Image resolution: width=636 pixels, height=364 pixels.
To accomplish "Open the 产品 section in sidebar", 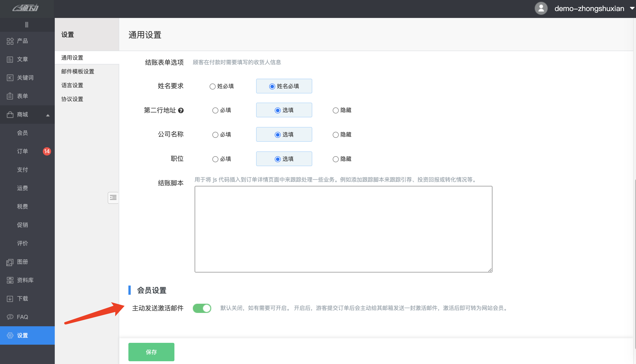I will coord(22,41).
